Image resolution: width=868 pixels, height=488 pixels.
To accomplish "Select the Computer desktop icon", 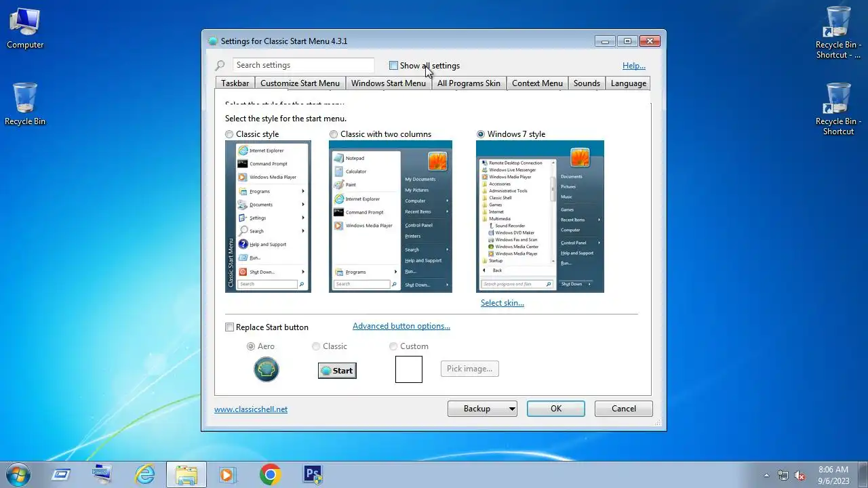I will click(x=25, y=28).
